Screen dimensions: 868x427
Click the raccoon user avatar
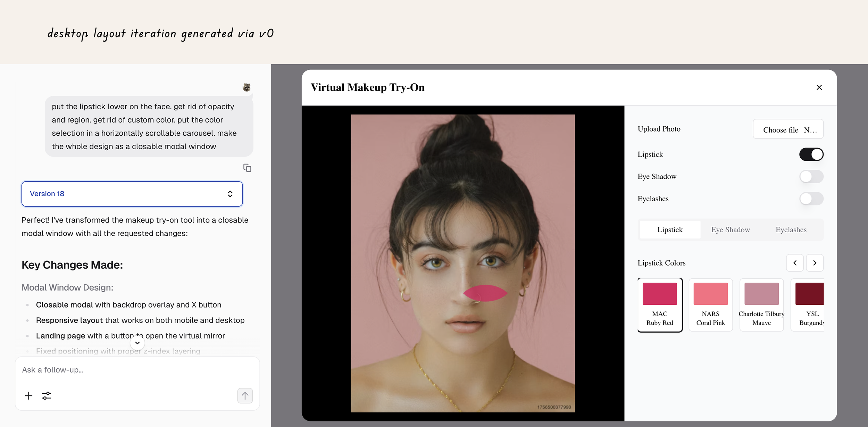click(247, 87)
